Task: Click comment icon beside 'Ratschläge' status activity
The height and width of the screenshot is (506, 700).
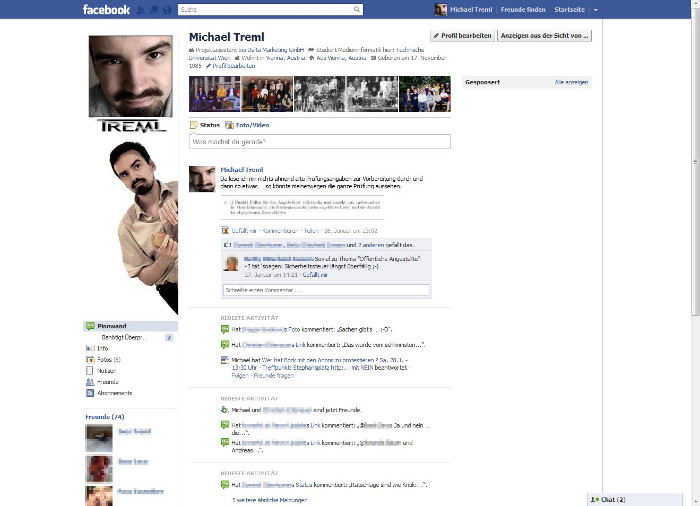Action: pos(225,485)
